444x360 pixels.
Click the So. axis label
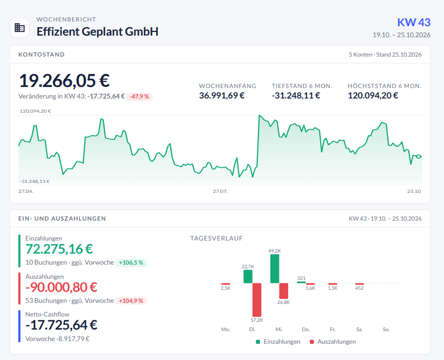[x=386, y=329]
